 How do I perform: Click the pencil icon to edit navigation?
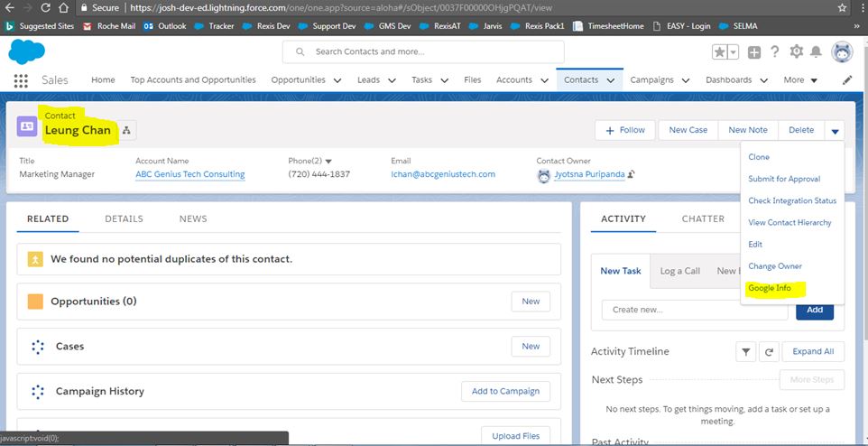click(847, 80)
